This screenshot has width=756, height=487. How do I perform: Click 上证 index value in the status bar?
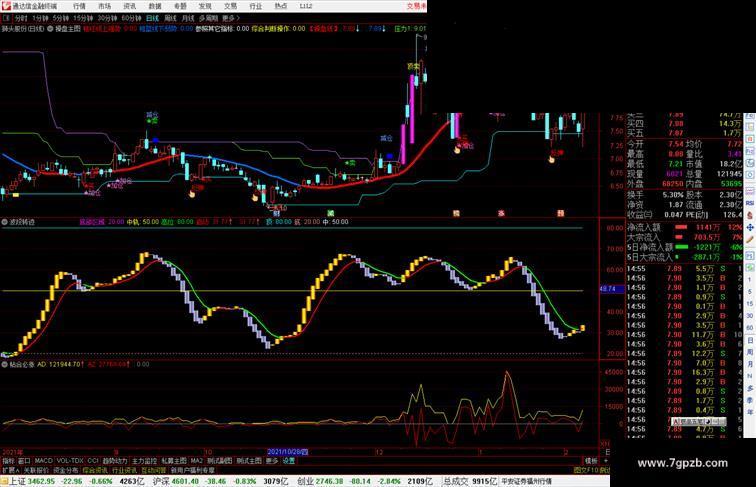click(41, 481)
